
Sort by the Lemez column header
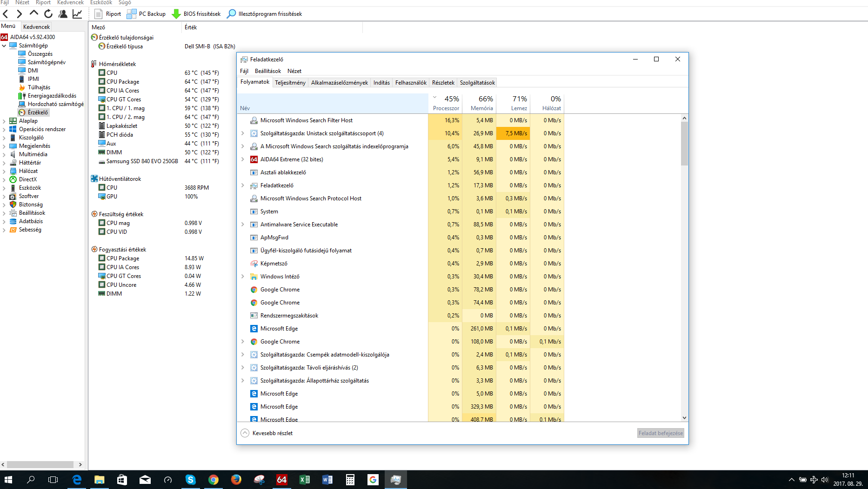514,103
